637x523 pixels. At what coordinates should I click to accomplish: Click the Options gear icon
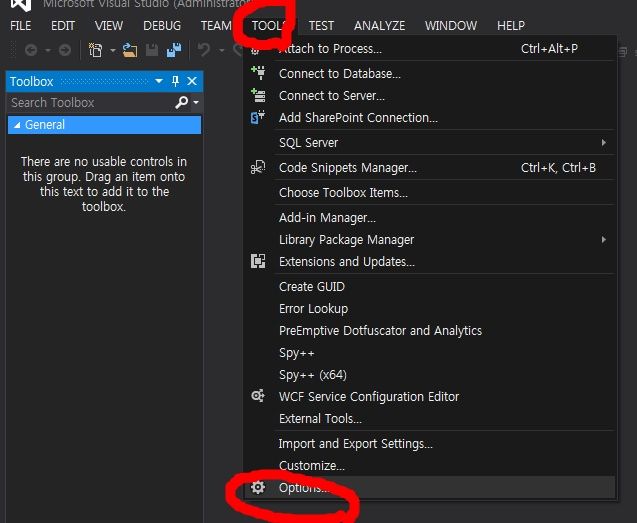coord(258,487)
